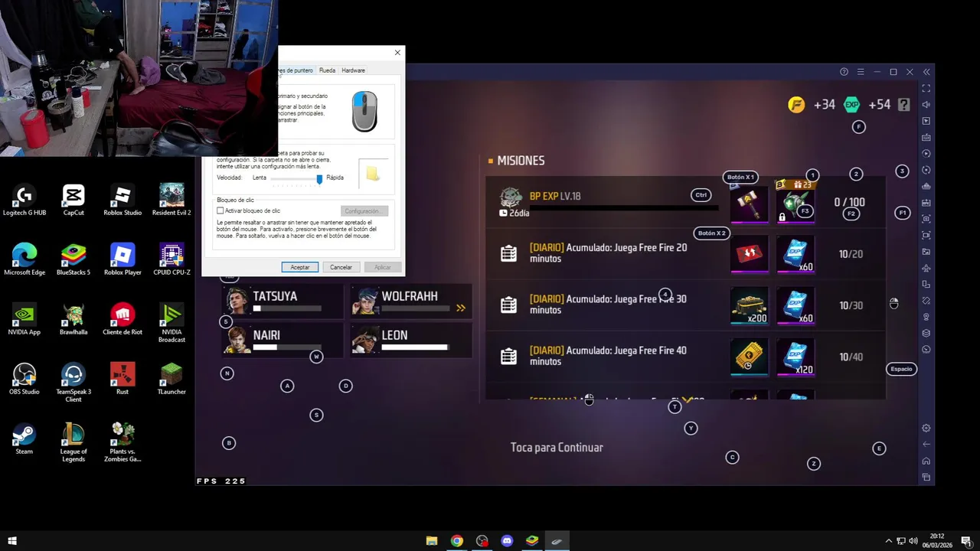
Task: Go to BlueStacks home via sidebar icon
Action: pyautogui.click(x=926, y=461)
